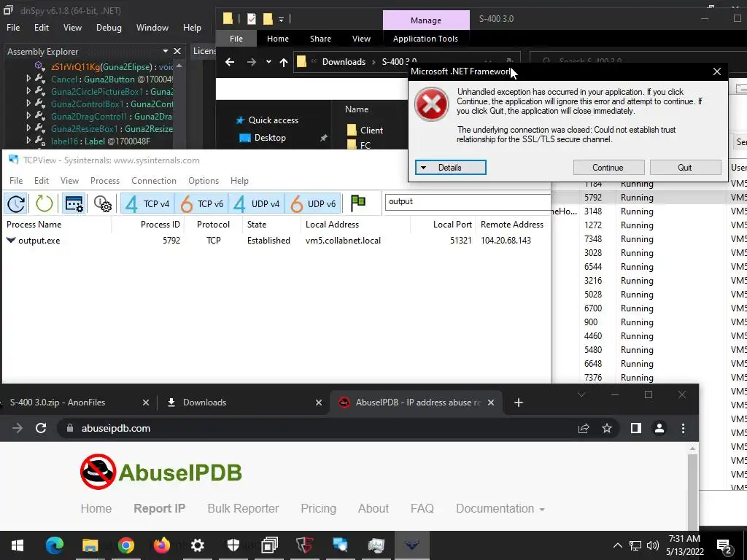Sort TCPView by Process ID column
The height and width of the screenshot is (560, 747).
tap(160, 225)
